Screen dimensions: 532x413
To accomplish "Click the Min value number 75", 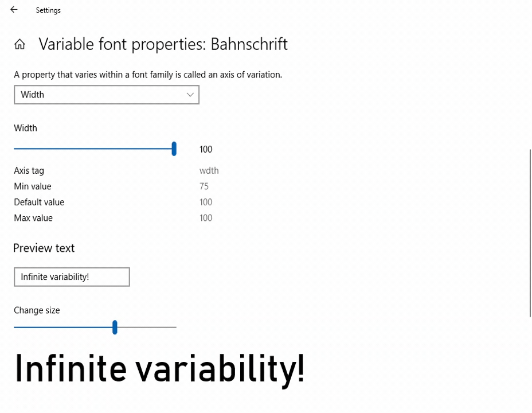I will tap(204, 186).
